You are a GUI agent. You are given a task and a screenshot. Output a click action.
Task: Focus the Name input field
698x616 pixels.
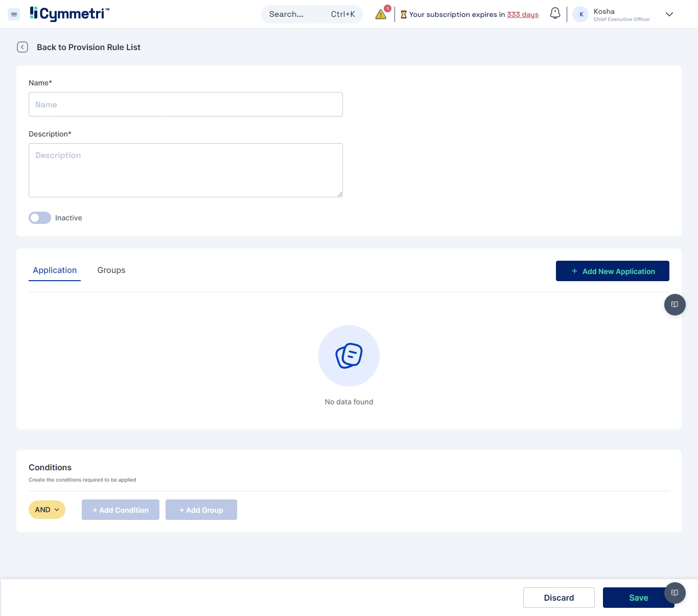pyautogui.click(x=185, y=104)
